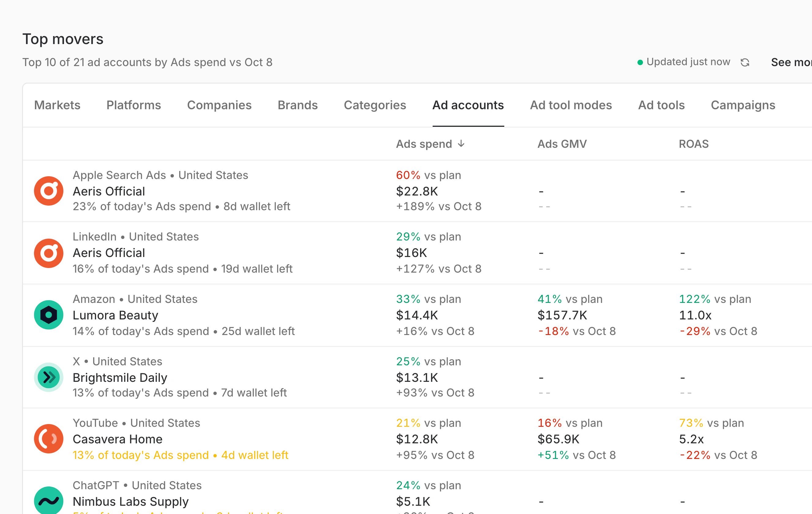
Task: Click the '+189% vs Oct 8' text
Action: click(438, 206)
